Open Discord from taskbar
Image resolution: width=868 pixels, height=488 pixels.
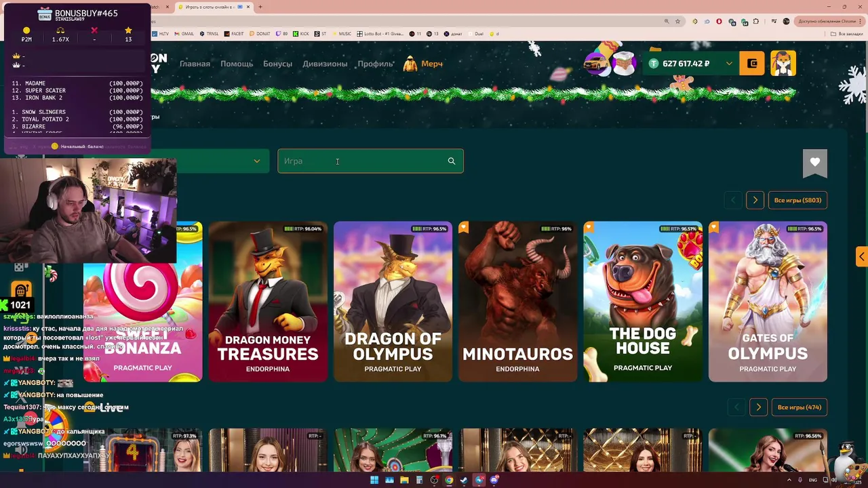(494, 480)
